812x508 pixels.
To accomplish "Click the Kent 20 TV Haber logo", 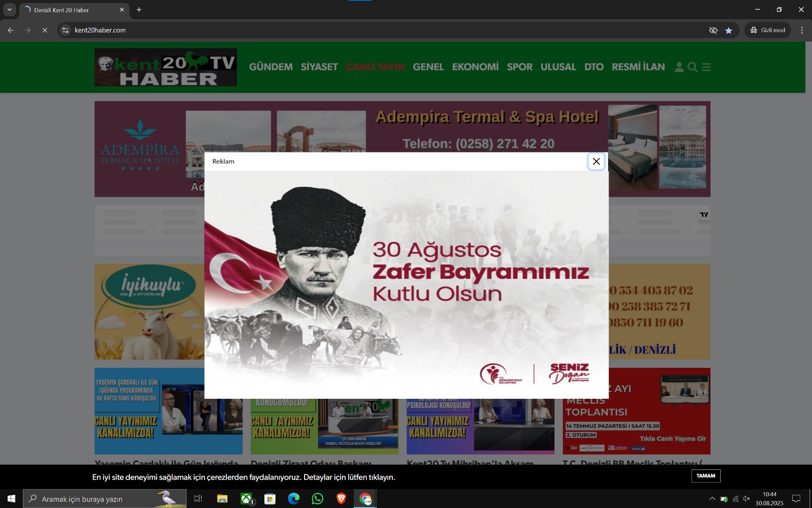I will click(x=165, y=67).
